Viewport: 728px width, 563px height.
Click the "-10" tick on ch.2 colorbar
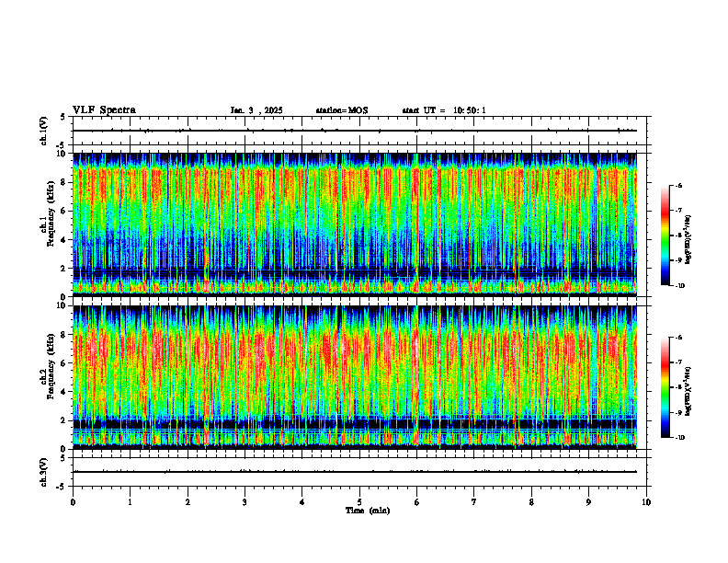pyautogui.click(x=679, y=438)
